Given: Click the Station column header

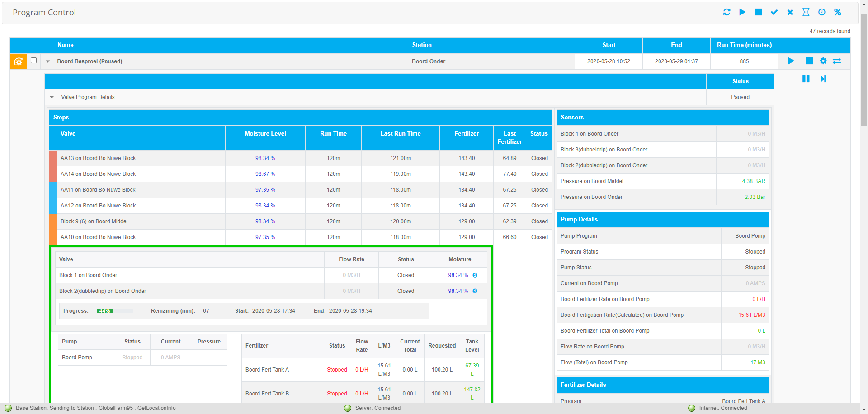Looking at the screenshot, I should tap(421, 45).
